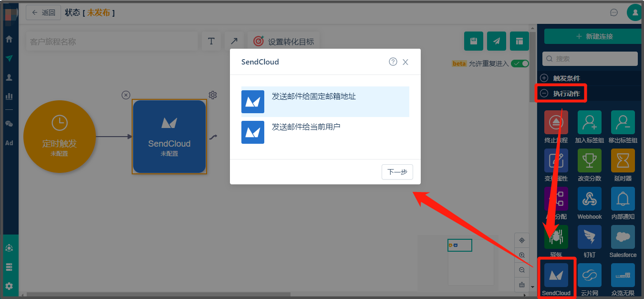Select the paper plane icon in left sidebar
The image size is (644, 299).
tap(9, 58)
